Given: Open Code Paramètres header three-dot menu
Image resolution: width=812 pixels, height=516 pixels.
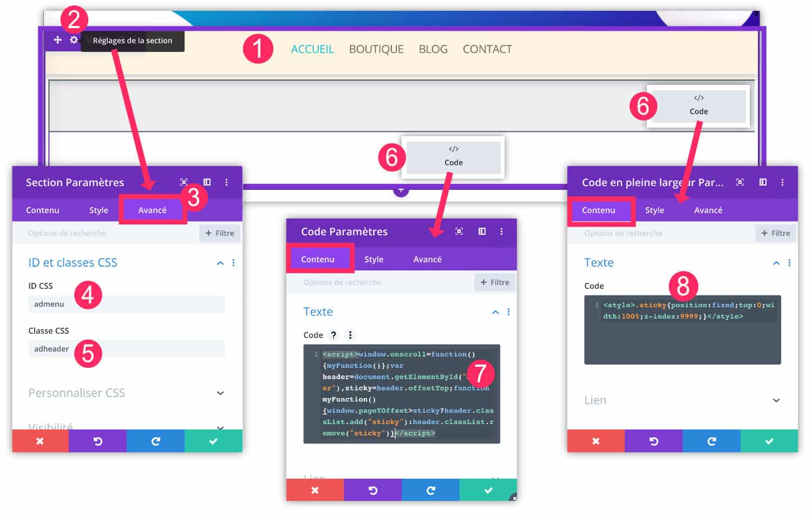Looking at the screenshot, I should (x=501, y=231).
